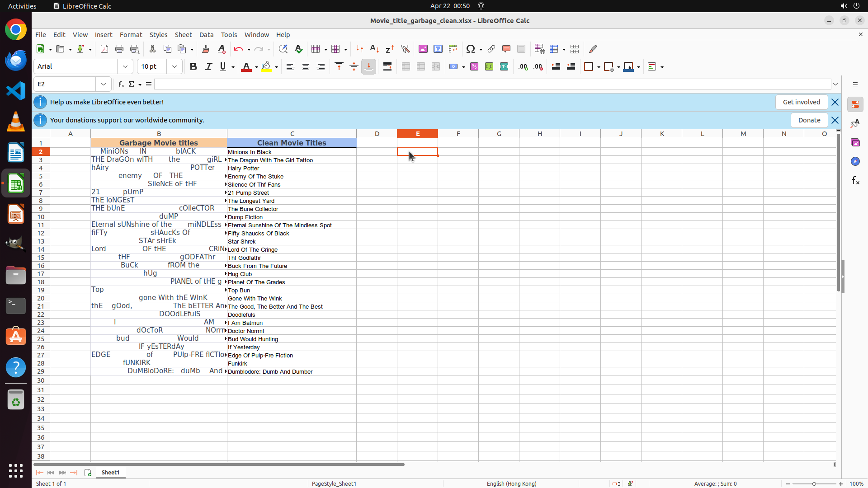868x488 pixels.
Task: Click the Insert Chart icon
Action: [438, 49]
